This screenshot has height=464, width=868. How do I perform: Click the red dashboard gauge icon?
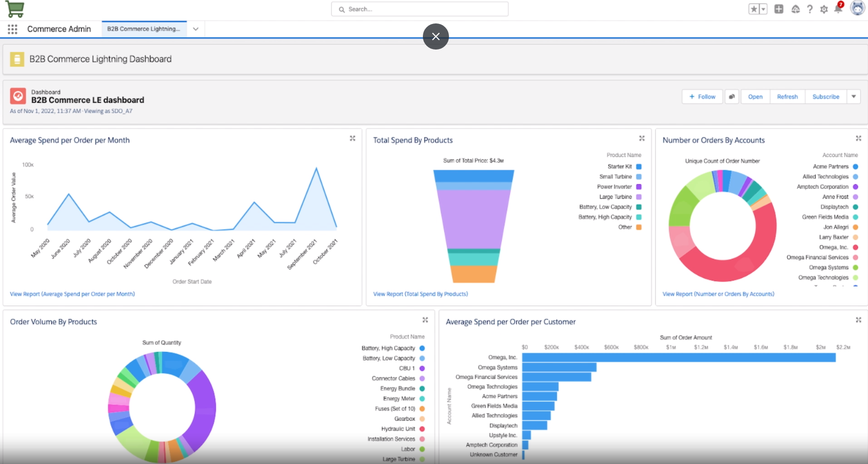coord(18,96)
